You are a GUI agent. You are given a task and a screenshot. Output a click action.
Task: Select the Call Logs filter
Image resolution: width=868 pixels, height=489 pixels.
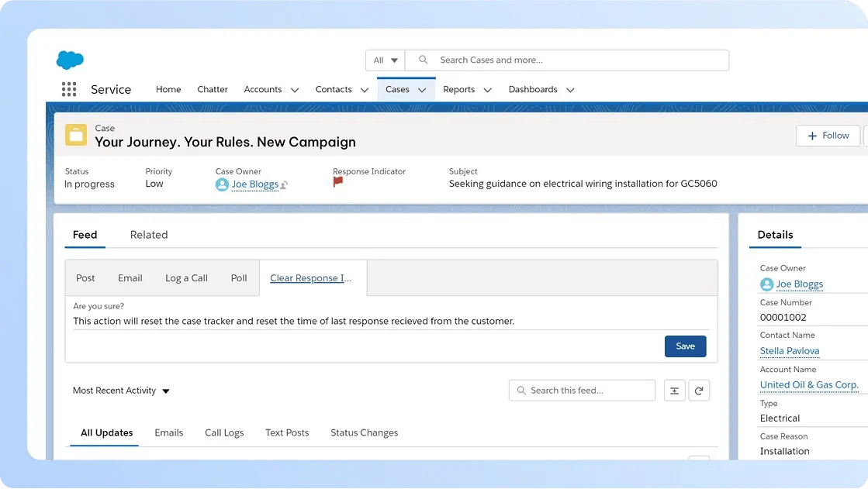224,432
